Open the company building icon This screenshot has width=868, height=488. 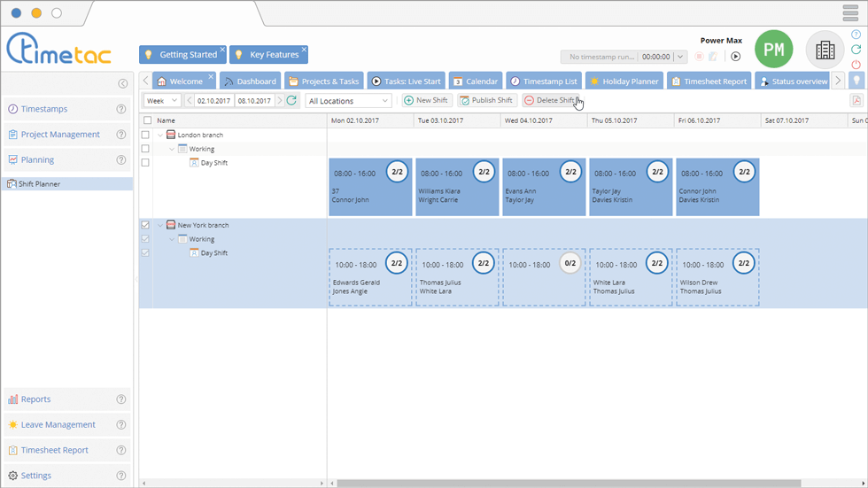[x=825, y=50]
